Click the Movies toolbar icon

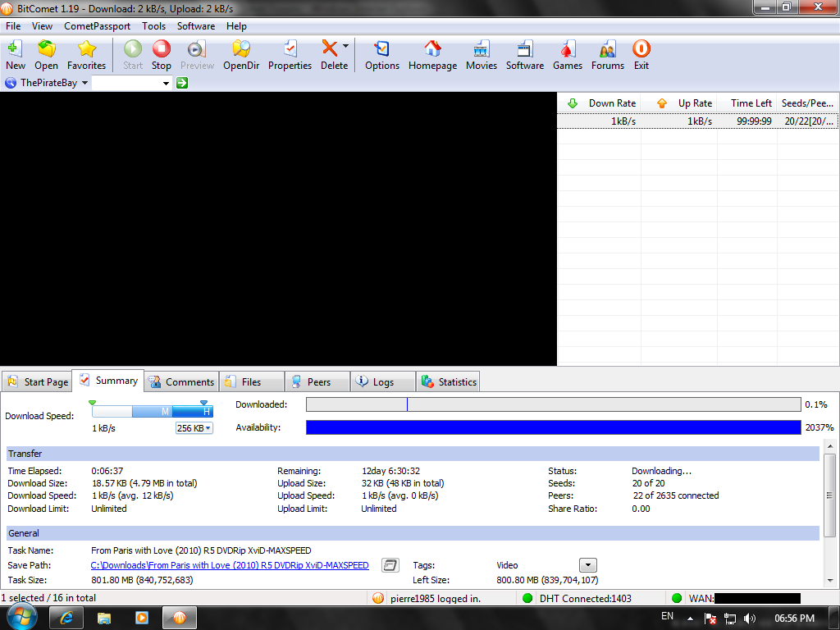(x=481, y=48)
